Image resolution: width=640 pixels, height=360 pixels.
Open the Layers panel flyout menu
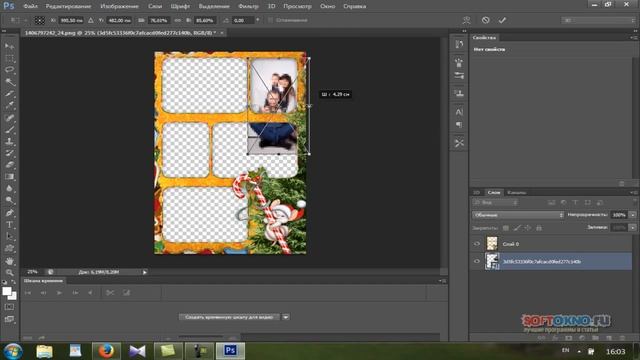pyautogui.click(x=633, y=192)
